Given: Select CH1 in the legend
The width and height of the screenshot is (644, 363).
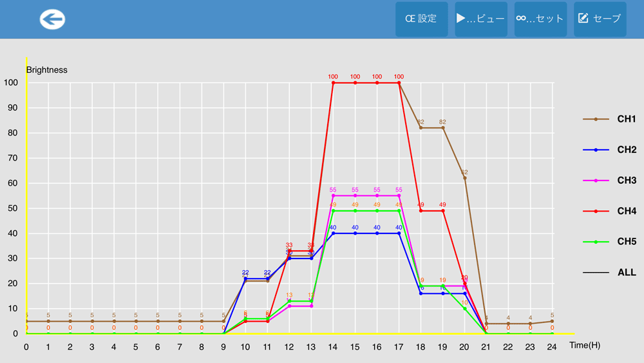Looking at the screenshot, I should click(609, 119).
